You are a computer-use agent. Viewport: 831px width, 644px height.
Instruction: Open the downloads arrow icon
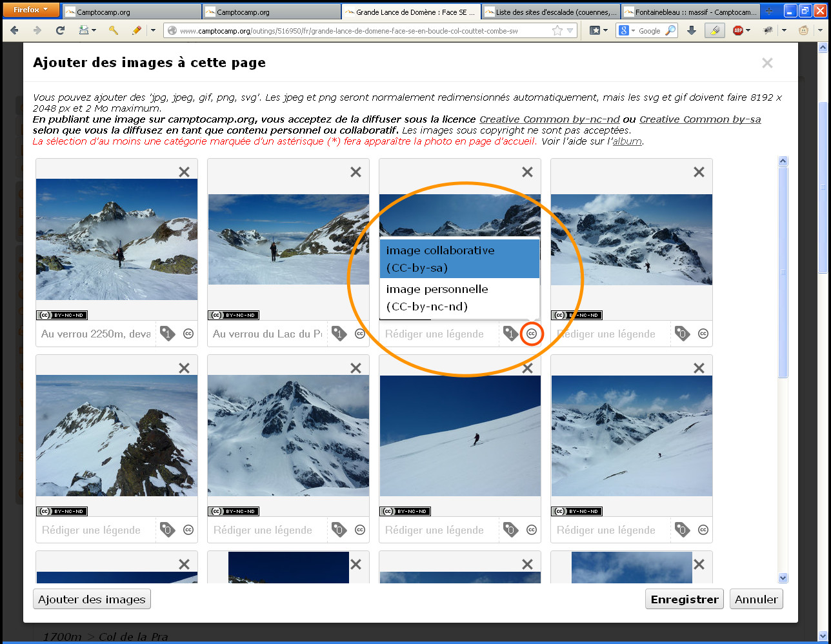[692, 30]
